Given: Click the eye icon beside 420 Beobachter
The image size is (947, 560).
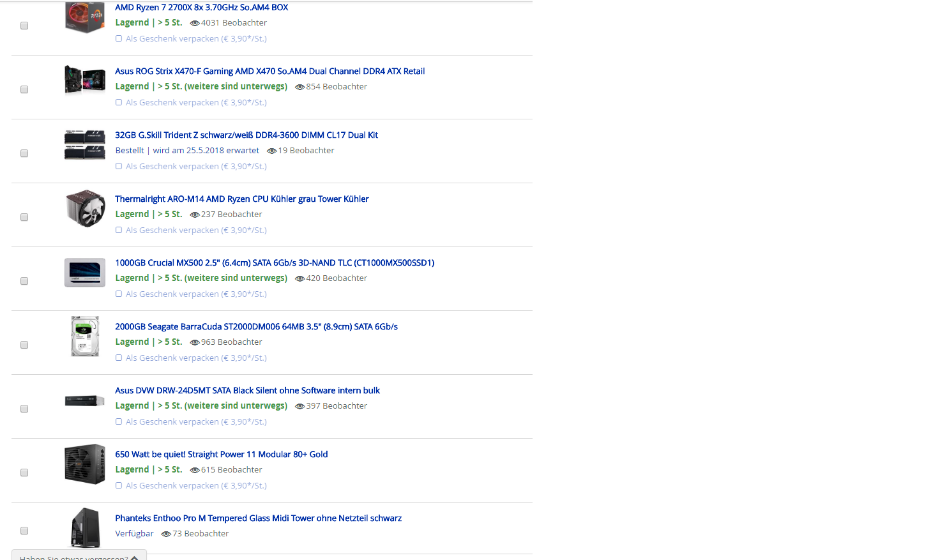Looking at the screenshot, I should click(299, 278).
